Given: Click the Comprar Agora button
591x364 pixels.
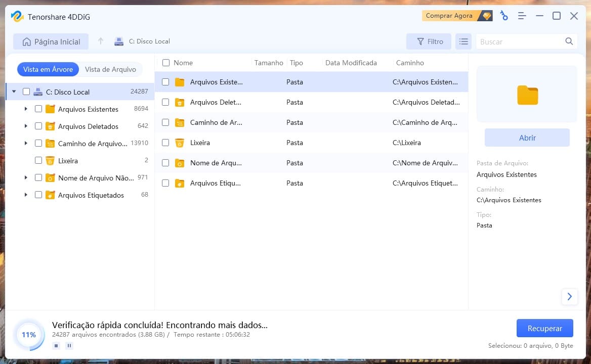Looking at the screenshot, I should coord(457,16).
